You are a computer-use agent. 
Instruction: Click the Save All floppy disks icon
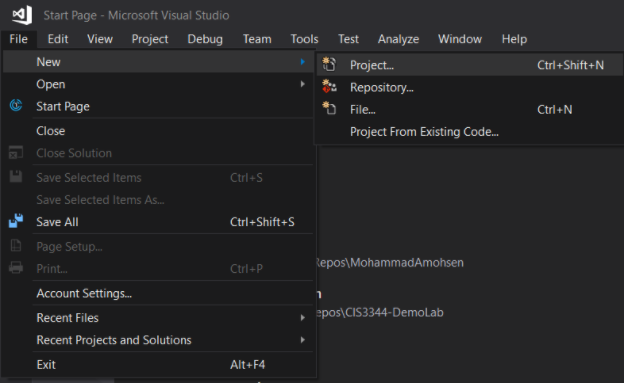point(16,221)
